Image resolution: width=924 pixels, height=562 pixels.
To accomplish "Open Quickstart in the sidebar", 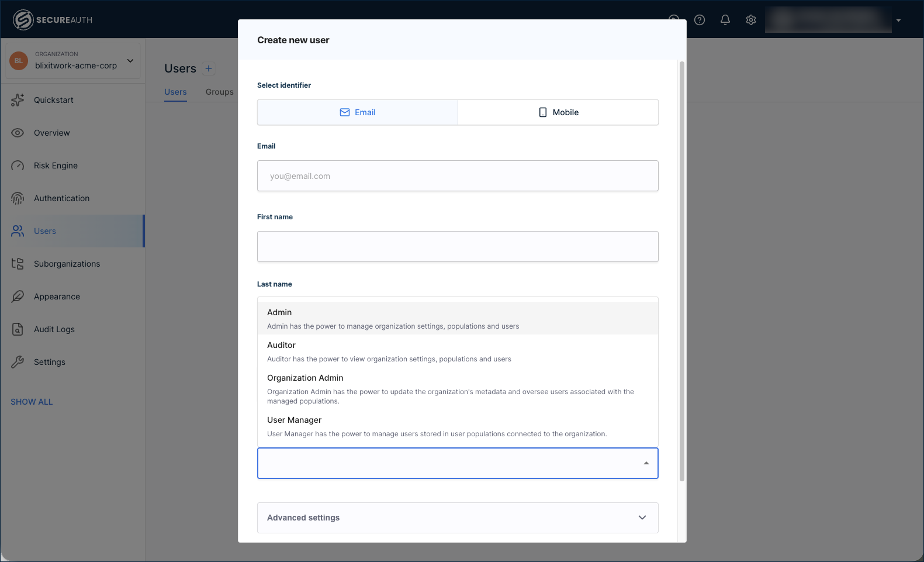I will pos(72,100).
